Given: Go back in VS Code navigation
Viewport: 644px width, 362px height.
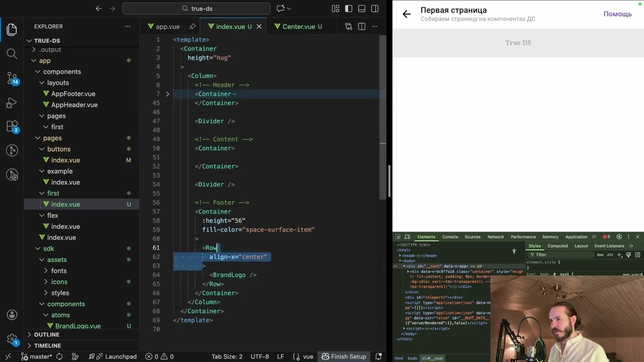Looking at the screenshot, I should click(99, 9).
